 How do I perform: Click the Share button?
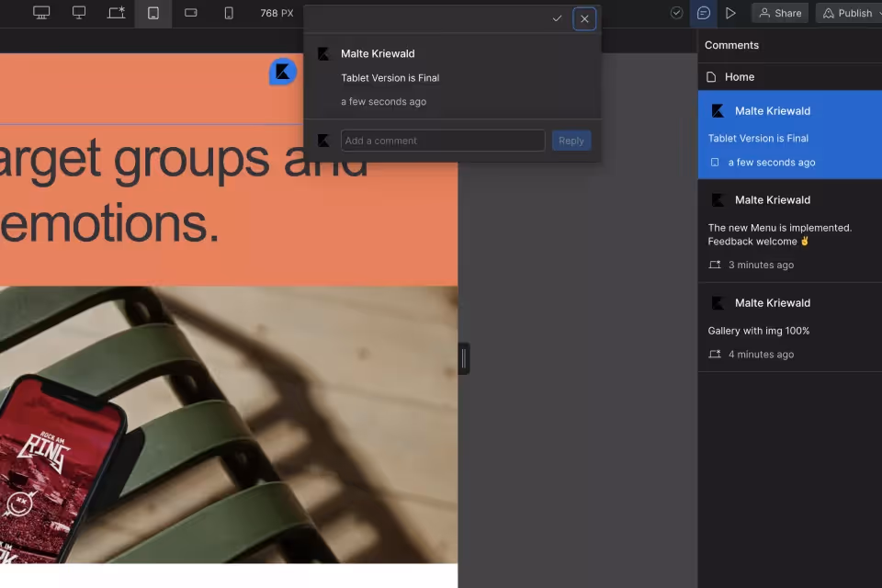click(x=780, y=13)
